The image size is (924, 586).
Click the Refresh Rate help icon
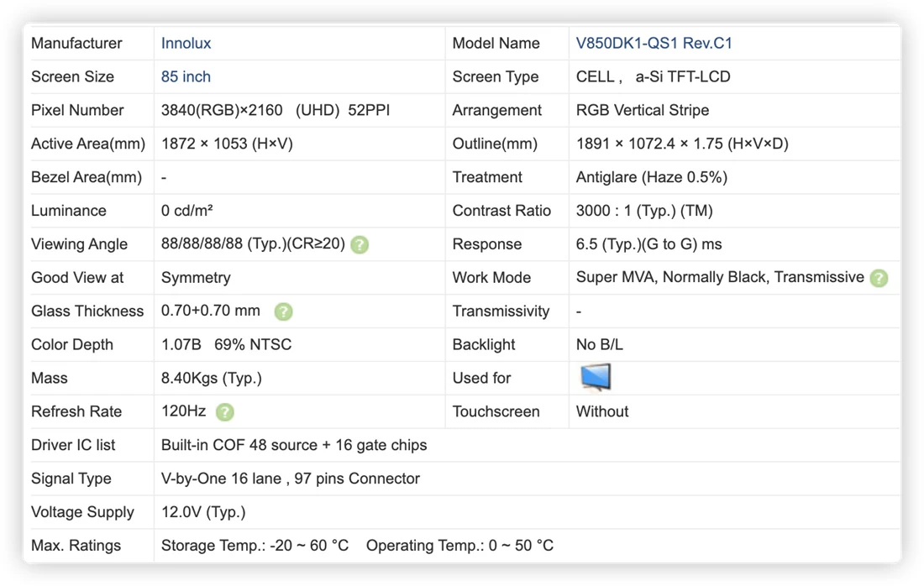[x=224, y=412]
